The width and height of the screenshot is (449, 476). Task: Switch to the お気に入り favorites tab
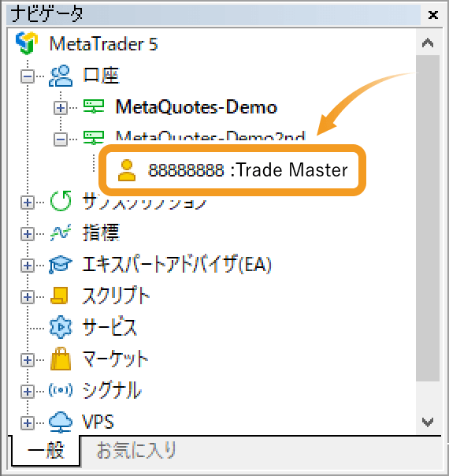(x=136, y=451)
